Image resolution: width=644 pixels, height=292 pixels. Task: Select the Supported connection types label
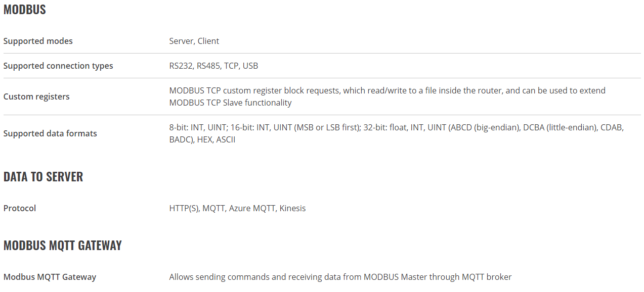click(x=58, y=66)
